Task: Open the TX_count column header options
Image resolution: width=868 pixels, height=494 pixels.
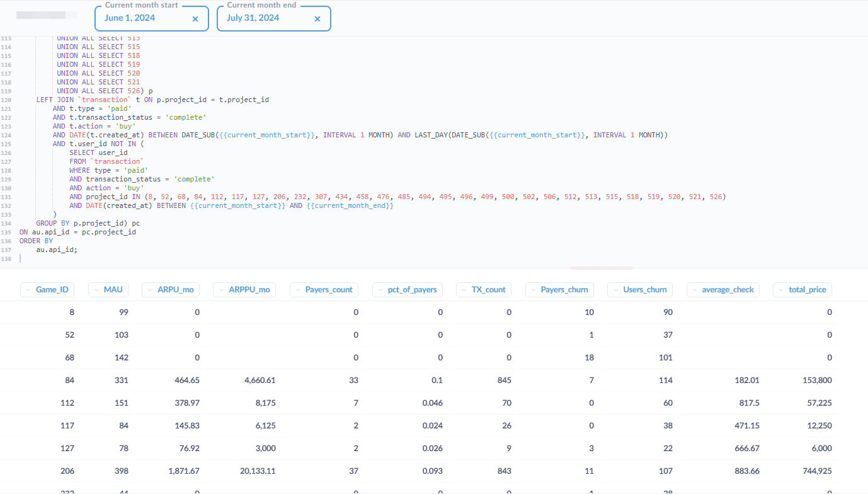Action: pyautogui.click(x=483, y=290)
